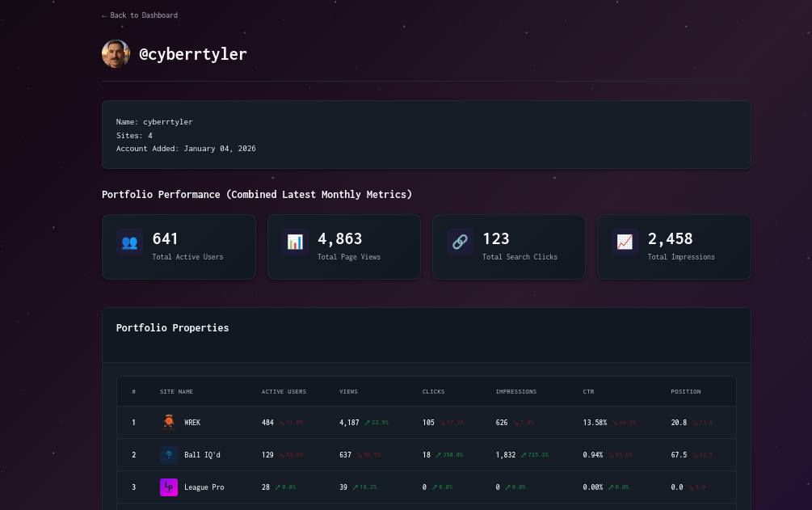812x510 pixels.
Task: Click the Ball IQ'd site favicon
Action: (169, 454)
